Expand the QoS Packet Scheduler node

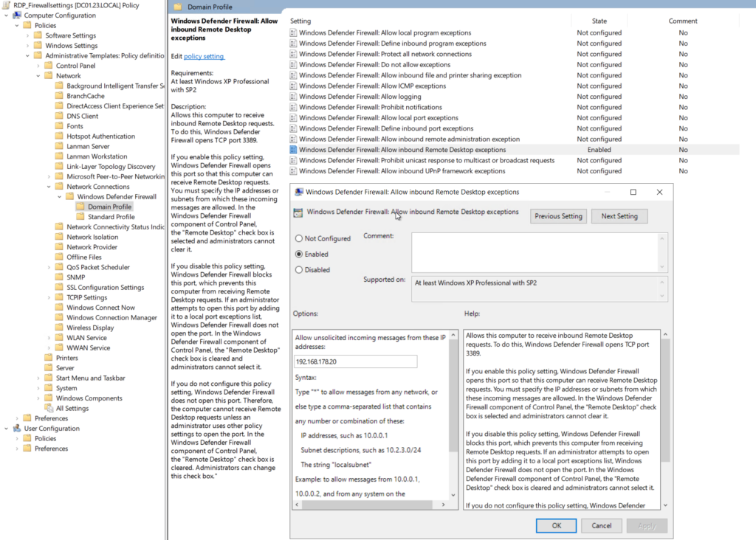coord(49,267)
